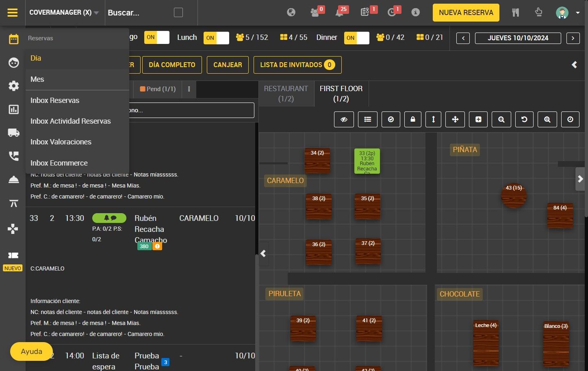Click the globe icon in top bar
588x371 pixels.
[291, 13]
